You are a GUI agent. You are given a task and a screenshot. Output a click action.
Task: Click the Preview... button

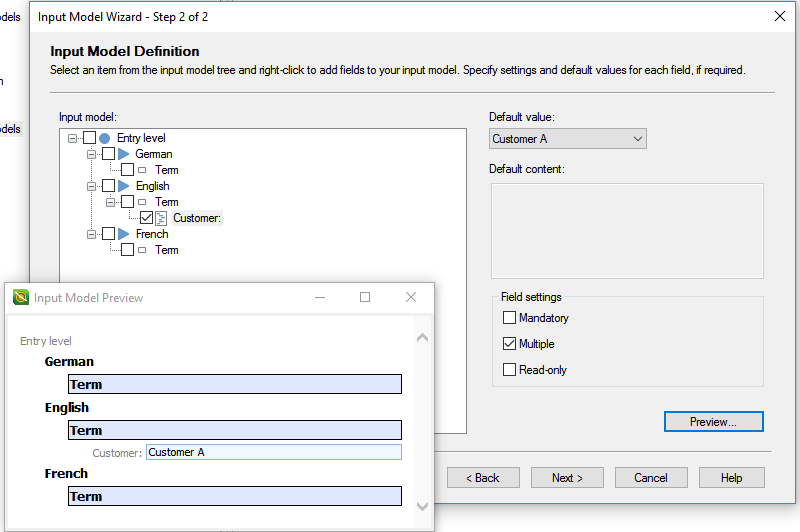[x=713, y=422]
